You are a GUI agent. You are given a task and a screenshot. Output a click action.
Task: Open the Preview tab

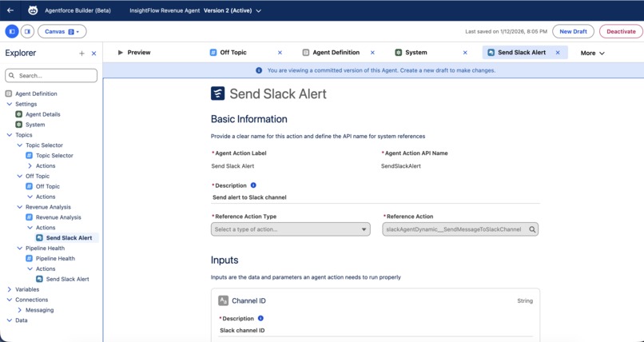pyautogui.click(x=134, y=53)
